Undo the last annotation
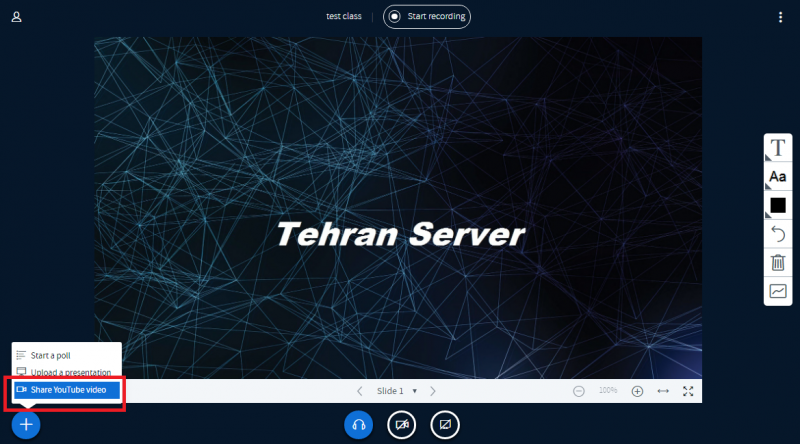The height and width of the screenshot is (444, 800). (x=777, y=234)
